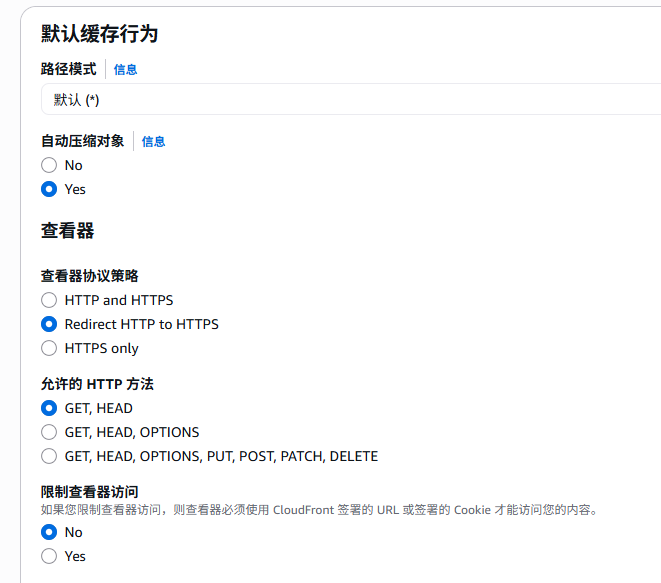Click the 允许的 HTTP 方法 group label
This screenshot has width=661, height=583.
(97, 384)
